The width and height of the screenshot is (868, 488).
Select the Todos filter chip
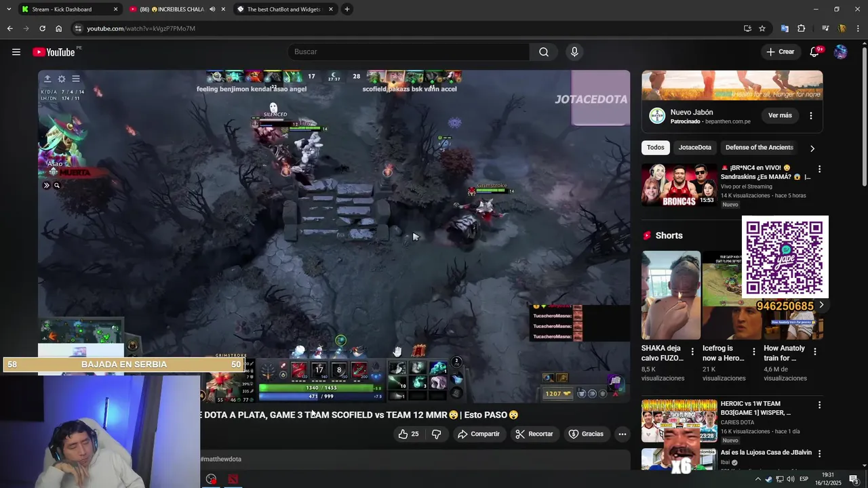pos(656,147)
